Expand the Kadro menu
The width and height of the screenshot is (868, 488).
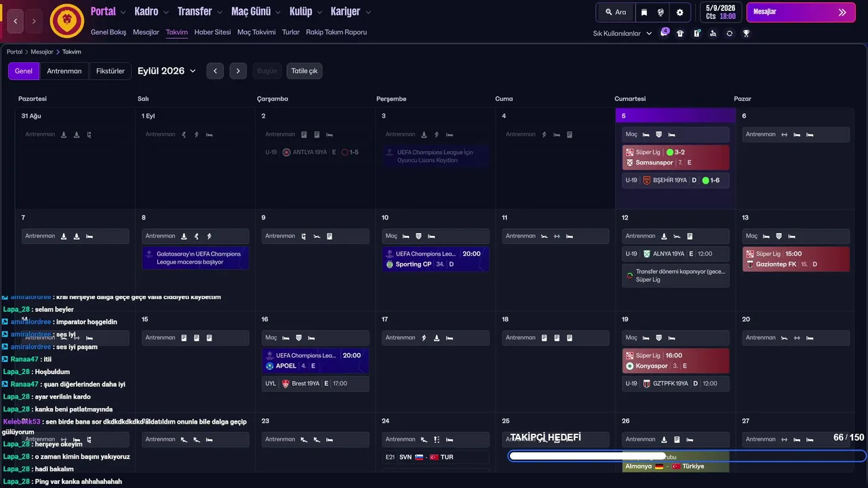coord(151,12)
